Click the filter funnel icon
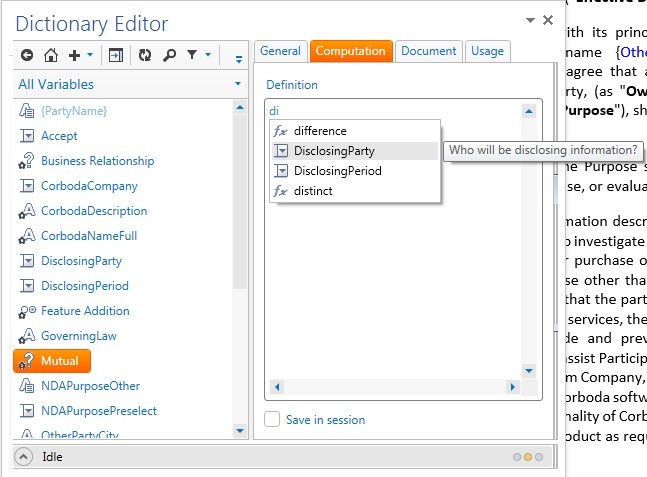The image size is (647, 477). pyautogui.click(x=193, y=55)
